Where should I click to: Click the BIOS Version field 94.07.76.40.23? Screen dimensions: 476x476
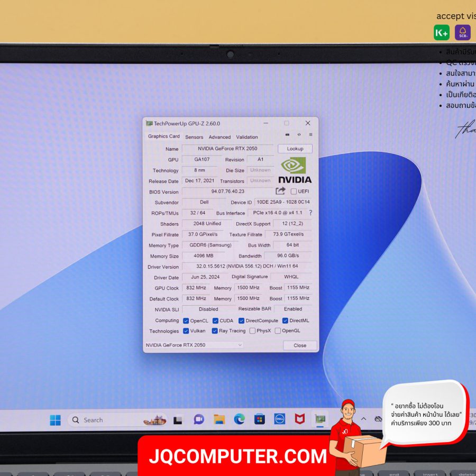227,191
